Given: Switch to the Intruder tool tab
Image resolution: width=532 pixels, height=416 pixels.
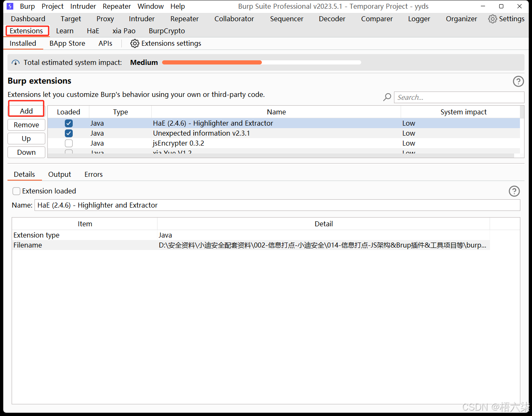Looking at the screenshot, I should 142,19.
